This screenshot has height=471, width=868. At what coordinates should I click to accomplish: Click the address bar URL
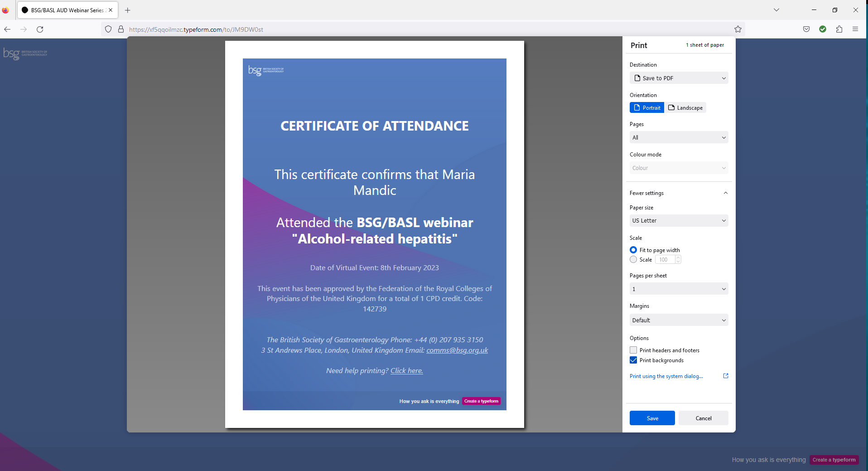coord(196,29)
